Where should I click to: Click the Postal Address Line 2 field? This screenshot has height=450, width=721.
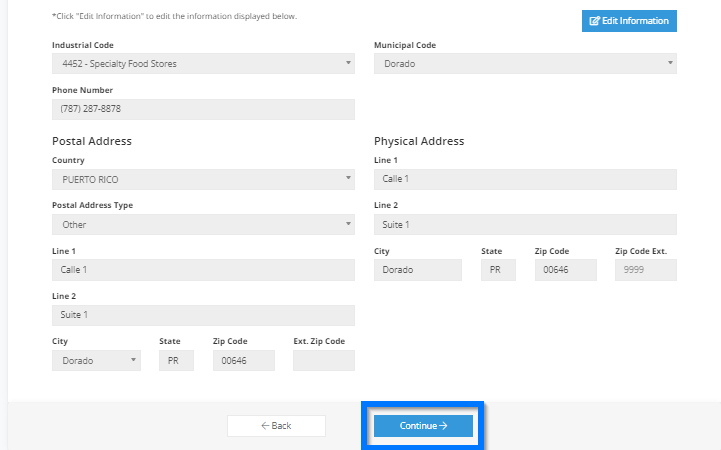pos(203,315)
